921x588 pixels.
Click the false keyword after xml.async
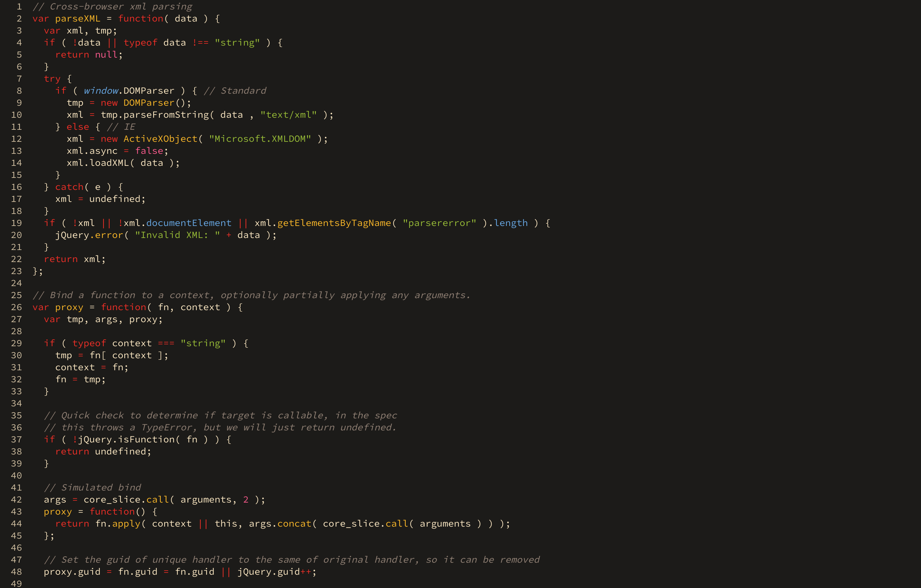[149, 151]
